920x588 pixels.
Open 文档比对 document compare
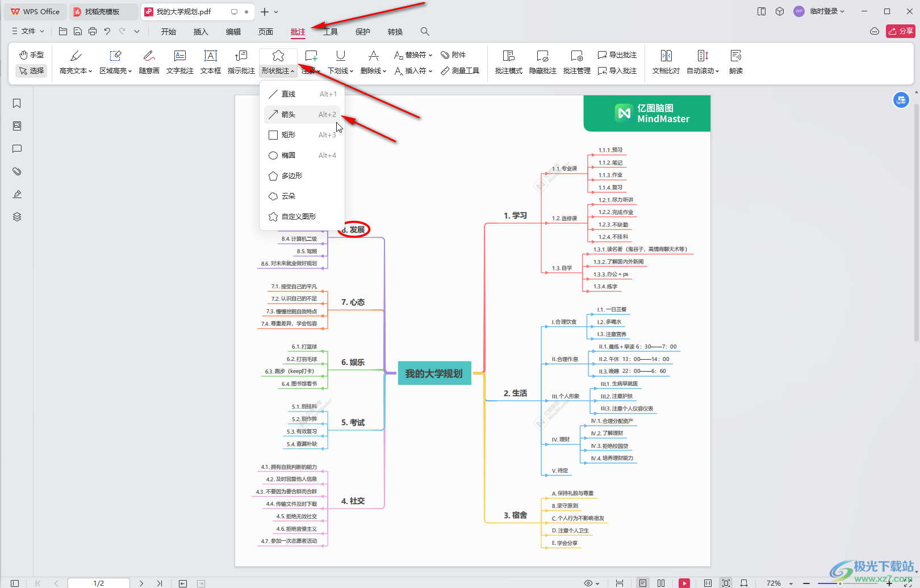(666, 62)
